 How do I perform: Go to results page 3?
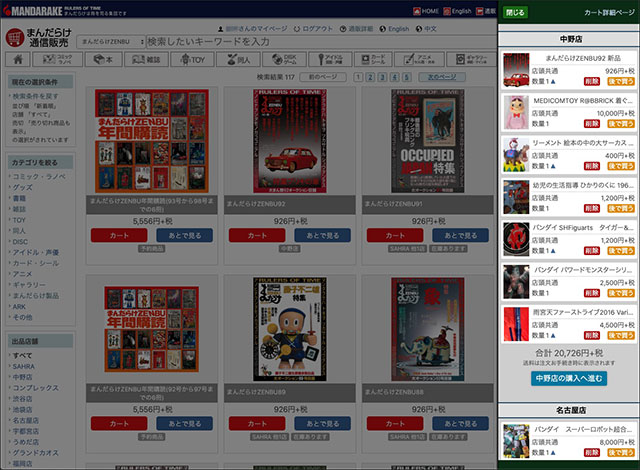[x=382, y=77]
